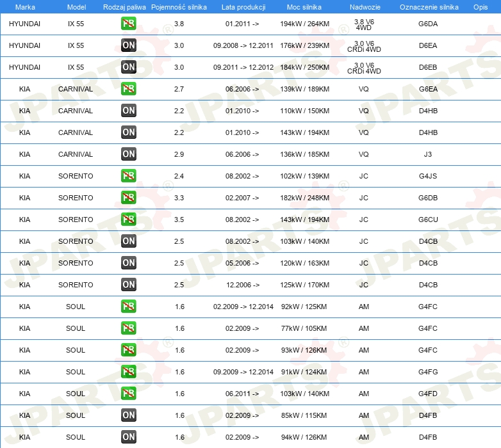Click the Pojemność silnika column header

(x=179, y=7)
